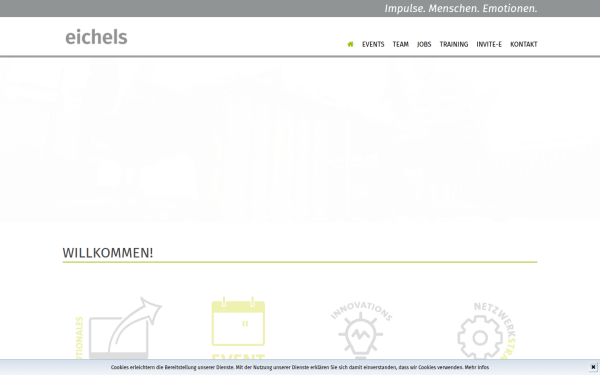Click the WILLKOMMEN! heading
Screen dimensions: 600x375
(108, 253)
